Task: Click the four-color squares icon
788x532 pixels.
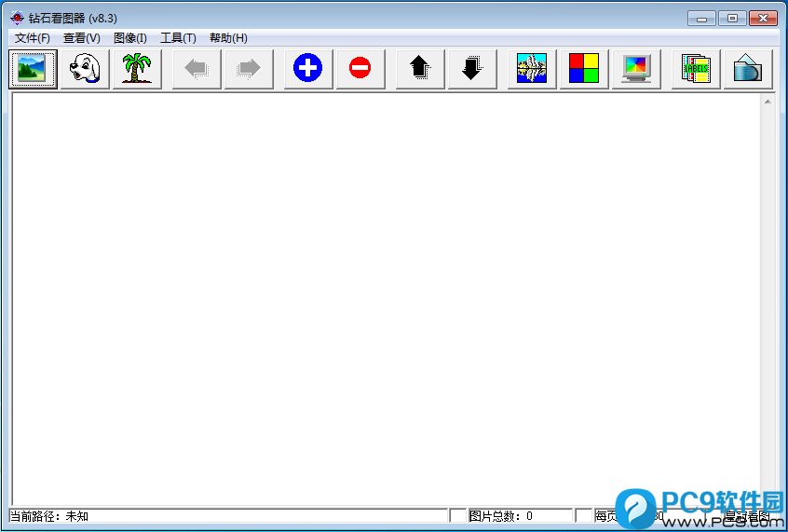Action: [584, 69]
